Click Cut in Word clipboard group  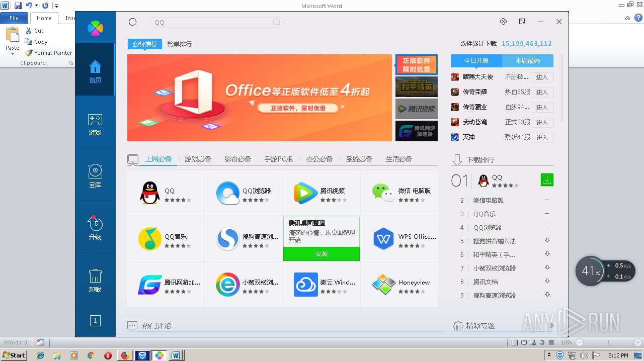point(35,31)
